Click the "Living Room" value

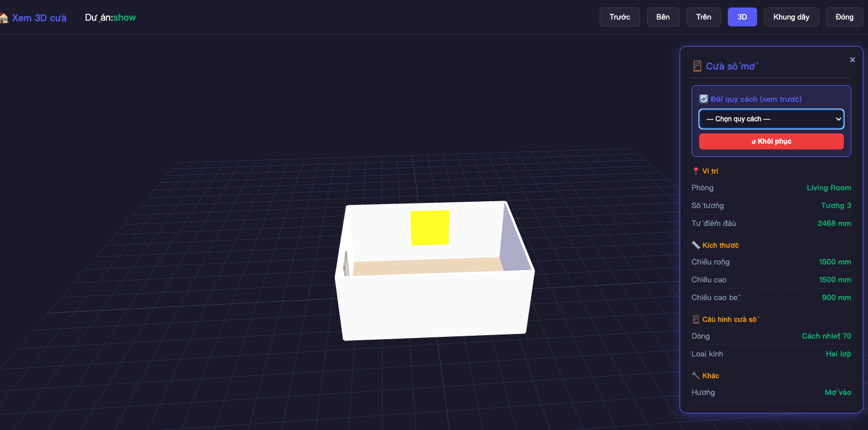[x=829, y=187]
